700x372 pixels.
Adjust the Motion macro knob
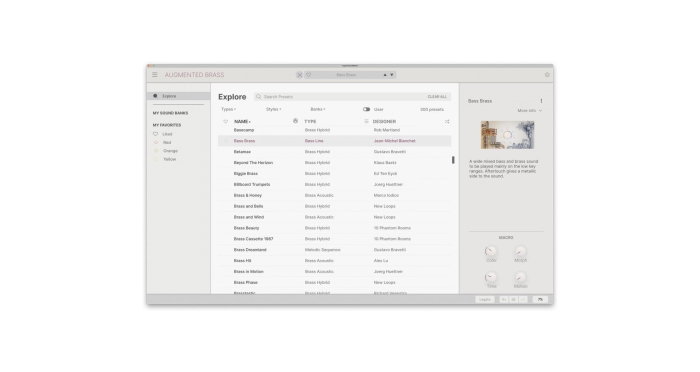click(x=520, y=277)
